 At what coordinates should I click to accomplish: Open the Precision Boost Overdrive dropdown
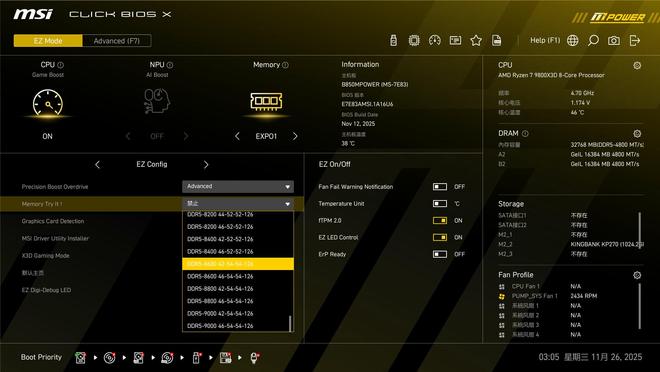[x=238, y=186]
